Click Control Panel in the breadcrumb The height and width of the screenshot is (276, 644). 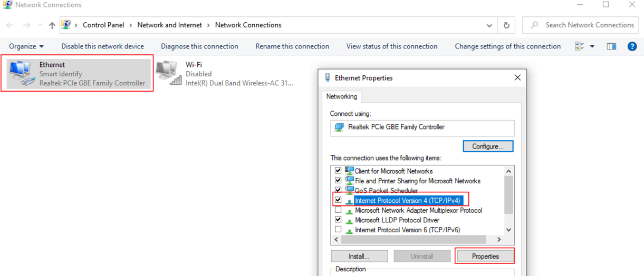pos(103,25)
